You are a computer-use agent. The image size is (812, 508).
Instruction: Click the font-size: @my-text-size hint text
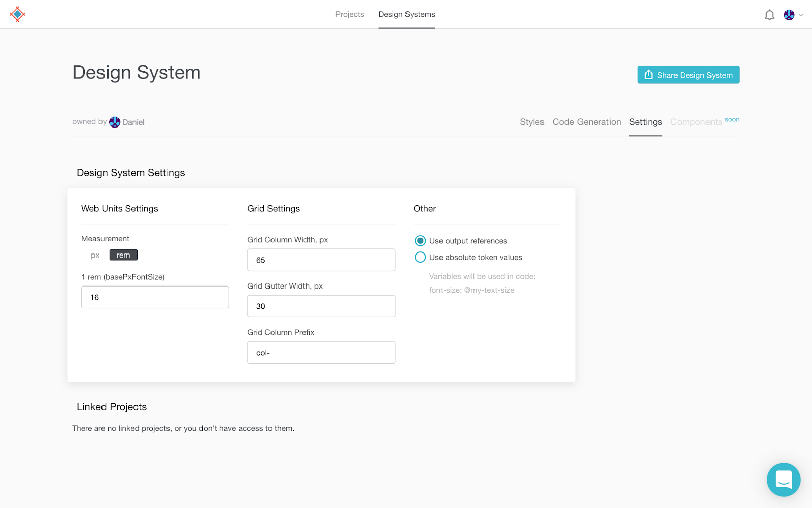[472, 290]
